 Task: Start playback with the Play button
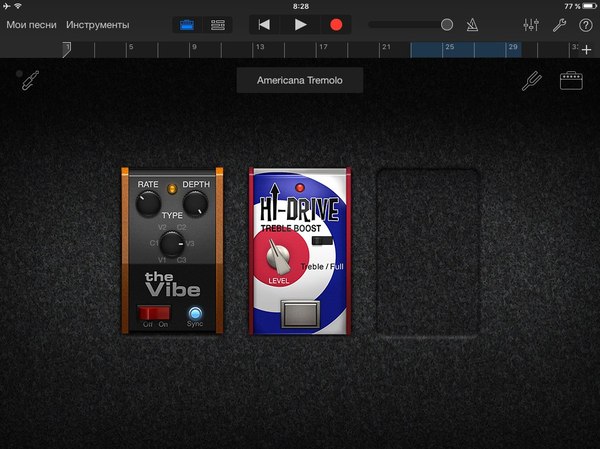pos(300,24)
